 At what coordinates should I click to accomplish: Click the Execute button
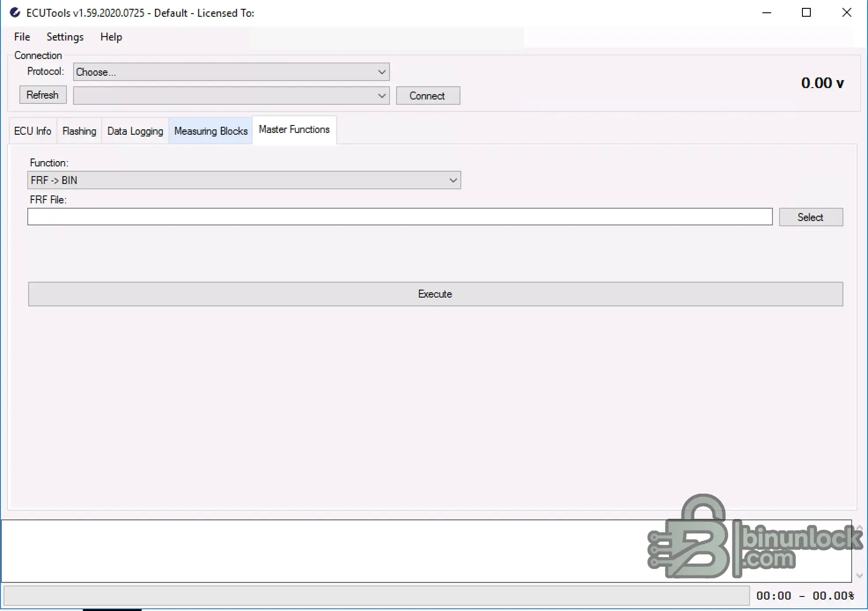(435, 294)
